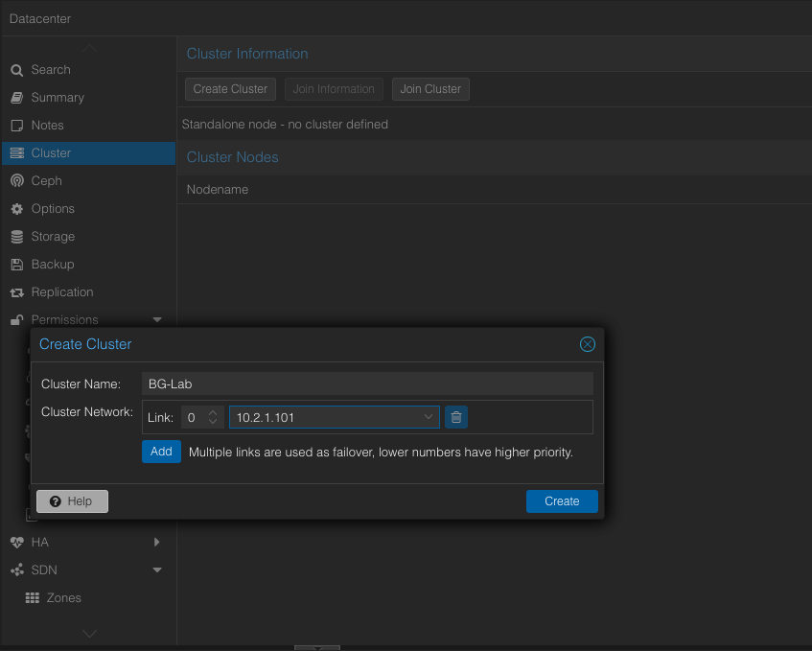Click the Search magnifier icon in sidebar

tap(16, 70)
